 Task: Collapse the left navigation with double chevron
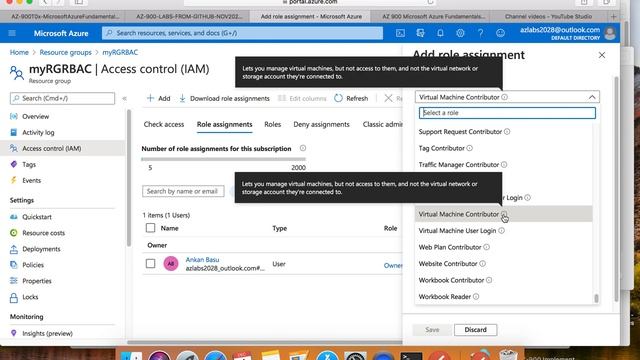[124, 98]
